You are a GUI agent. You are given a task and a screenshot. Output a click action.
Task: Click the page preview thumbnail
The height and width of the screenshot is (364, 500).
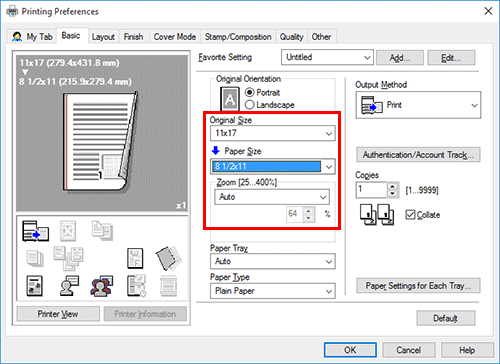[x=99, y=142]
